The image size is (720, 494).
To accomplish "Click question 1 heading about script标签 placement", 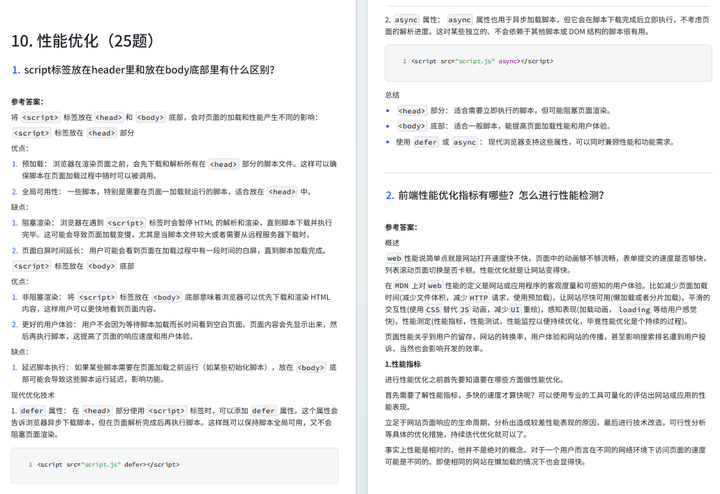I will [143, 70].
